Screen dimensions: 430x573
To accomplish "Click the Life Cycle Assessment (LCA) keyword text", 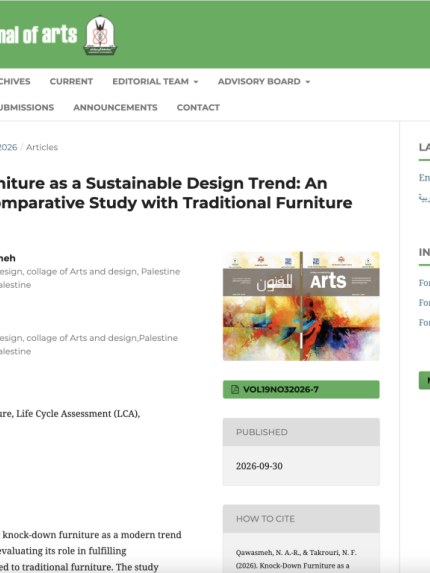I will click(78, 414).
